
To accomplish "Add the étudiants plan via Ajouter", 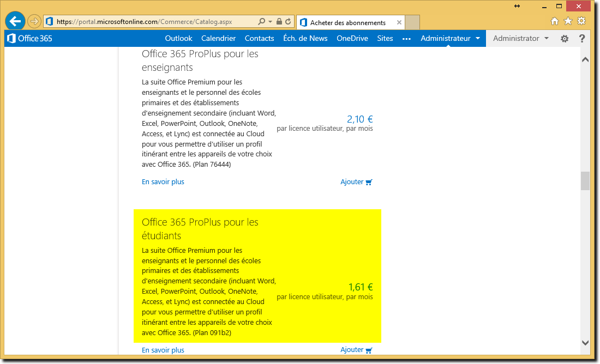I will (356, 350).
